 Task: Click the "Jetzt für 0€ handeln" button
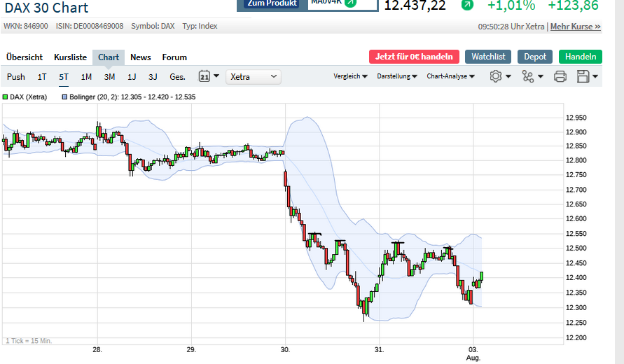(x=414, y=57)
